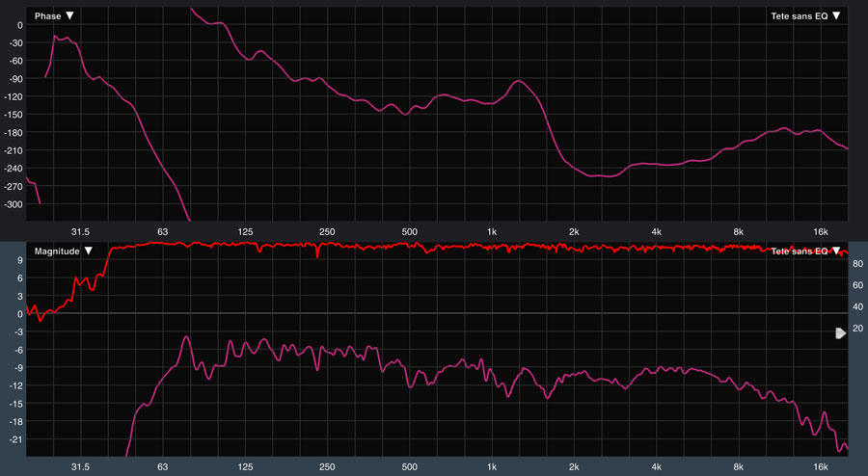The image size is (868, 476).
Task: Click the -12 value on the Magnitude axis
Action: click(x=14, y=385)
